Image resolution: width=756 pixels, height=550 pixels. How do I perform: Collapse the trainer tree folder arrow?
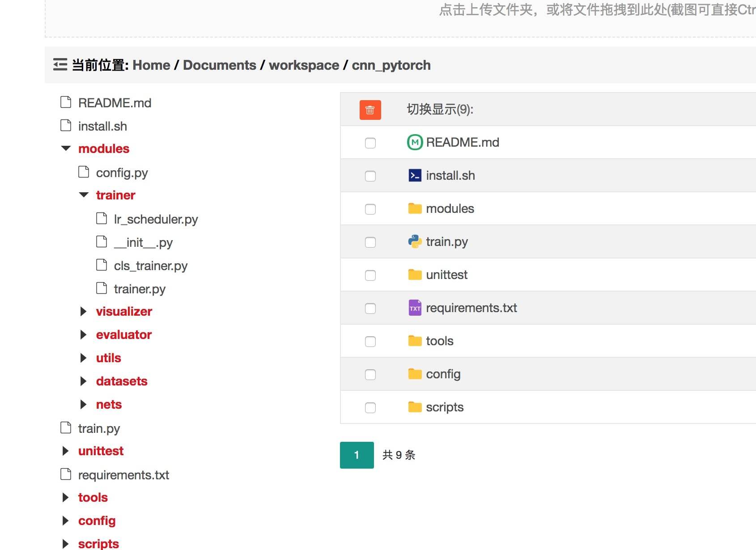coord(84,195)
